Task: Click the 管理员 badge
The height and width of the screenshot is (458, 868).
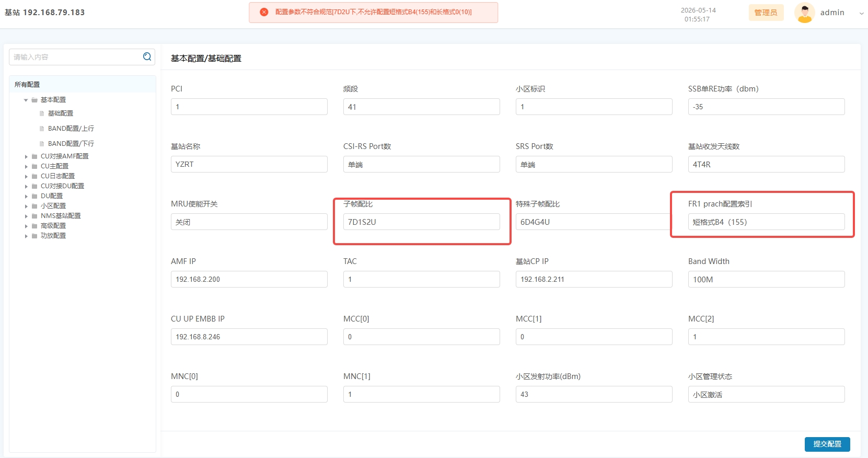Action: (x=766, y=13)
